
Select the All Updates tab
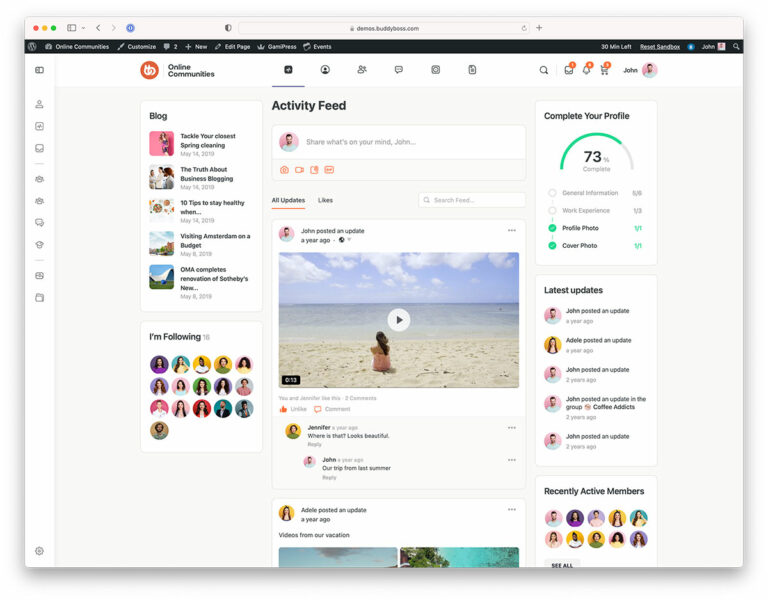[288, 200]
